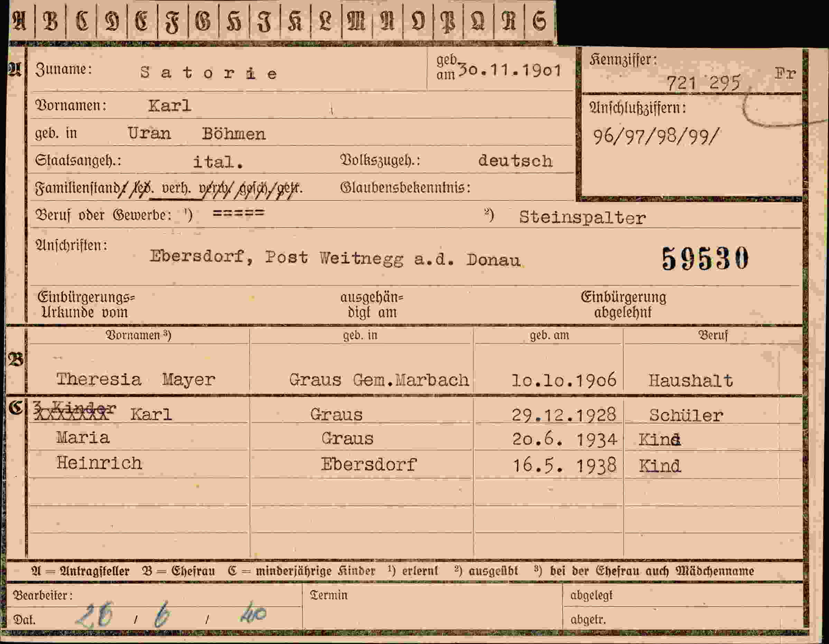Screen dimensions: 829x644
Task: Click the handwritten day '26' in the date line
Action: (x=95, y=615)
